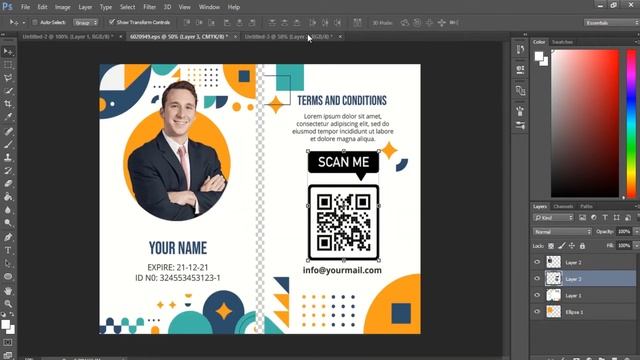The image size is (640, 360).
Task: Select the Zoom tool in the toolbox
Action: click(x=8, y=304)
